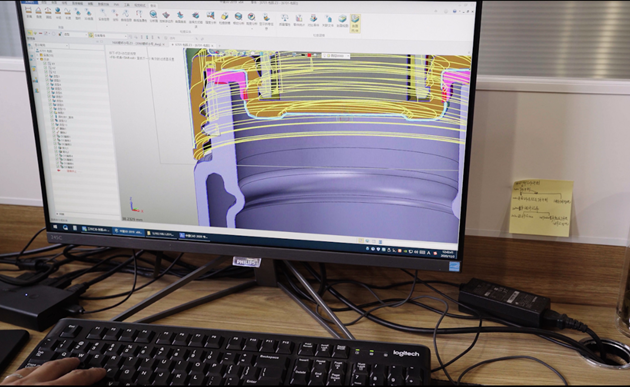This screenshot has height=387, width=630.
Task: Open the manager panel dropdown above the tree
Action: coord(51,45)
